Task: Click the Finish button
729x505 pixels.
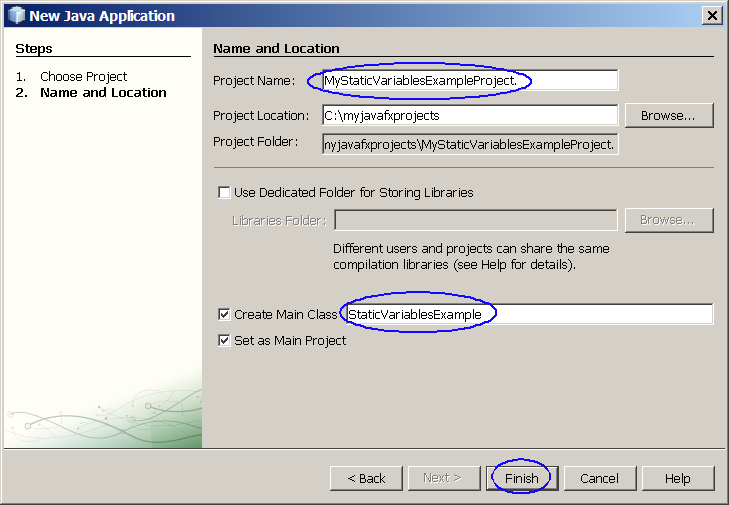Action: click(x=522, y=478)
